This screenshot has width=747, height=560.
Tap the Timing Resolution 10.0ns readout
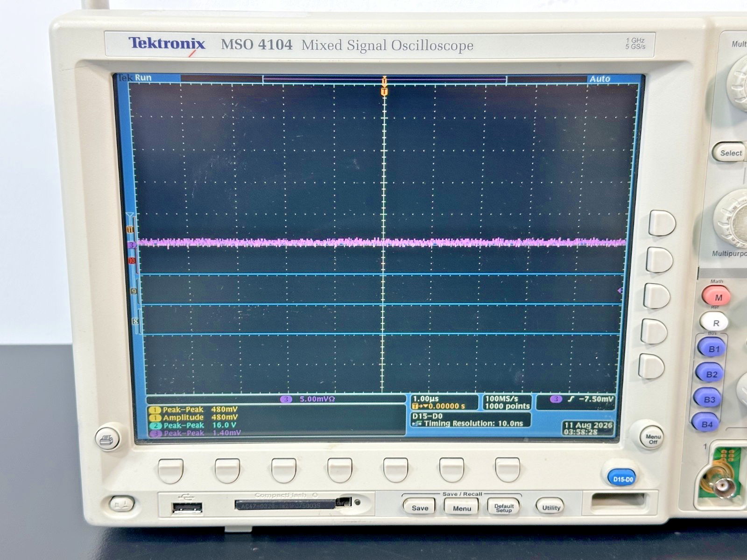(473, 423)
